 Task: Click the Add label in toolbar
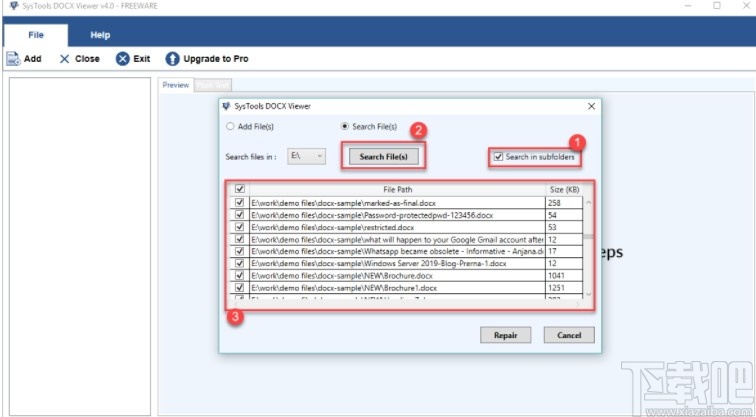click(33, 59)
